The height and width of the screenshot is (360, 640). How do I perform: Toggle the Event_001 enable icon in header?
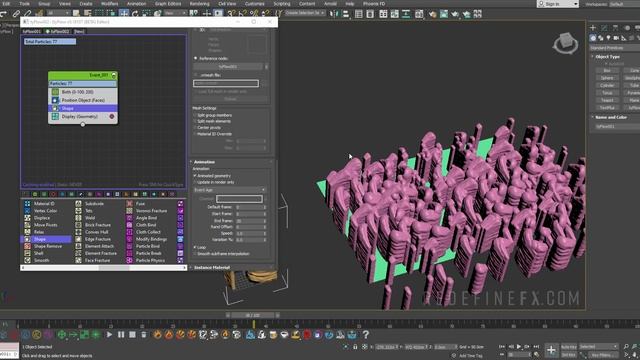114,76
